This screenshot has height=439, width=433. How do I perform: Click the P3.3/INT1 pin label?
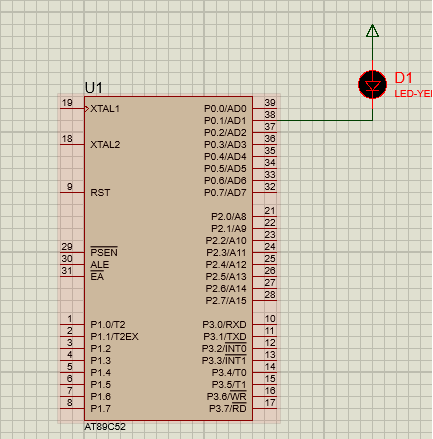click(x=224, y=360)
